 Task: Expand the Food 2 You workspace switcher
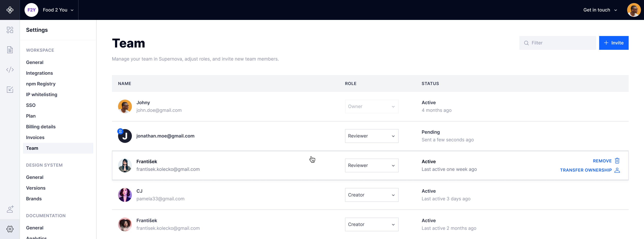pyautogui.click(x=58, y=10)
